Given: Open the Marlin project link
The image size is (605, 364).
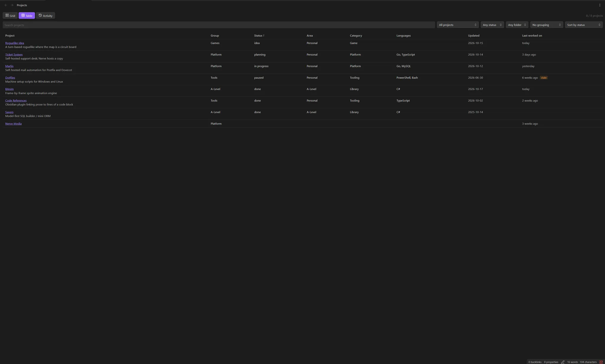Looking at the screenshot, I should (9, 66).
